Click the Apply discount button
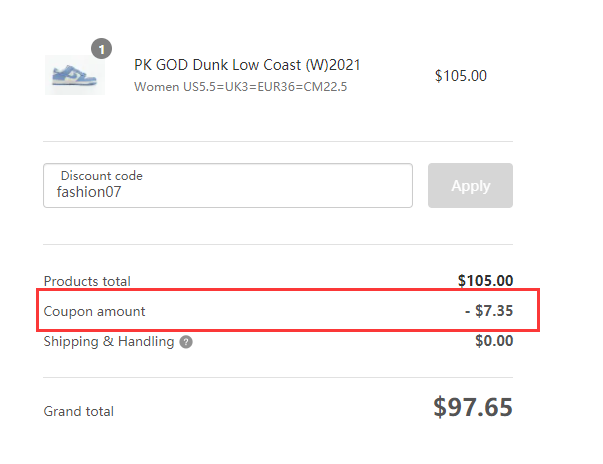This screenshot has width=603, height=464. [x=470, y=186]
